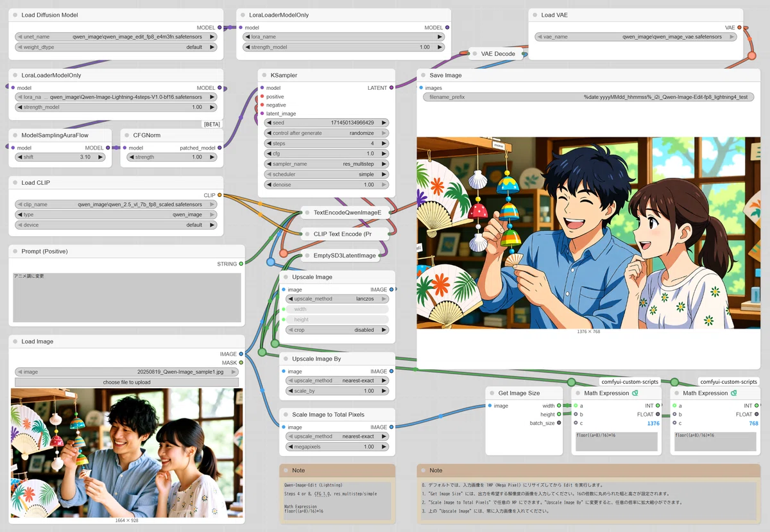Screen dimensions: 770x532
Task: Click the green icon on Math Expression node showing 1376
Action: pyautogui.click(x=635, y=393)
